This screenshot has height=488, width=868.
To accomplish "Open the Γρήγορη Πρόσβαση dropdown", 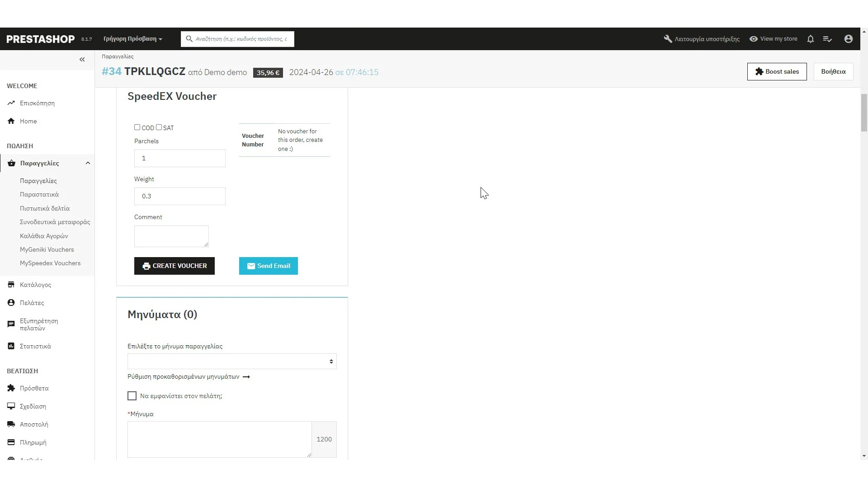I will click(x=132, y=39).
